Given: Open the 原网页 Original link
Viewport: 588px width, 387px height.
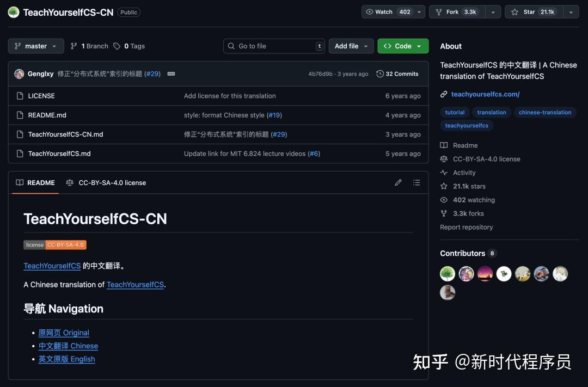Looking at the screenshot, I should [x=64, y=333].
